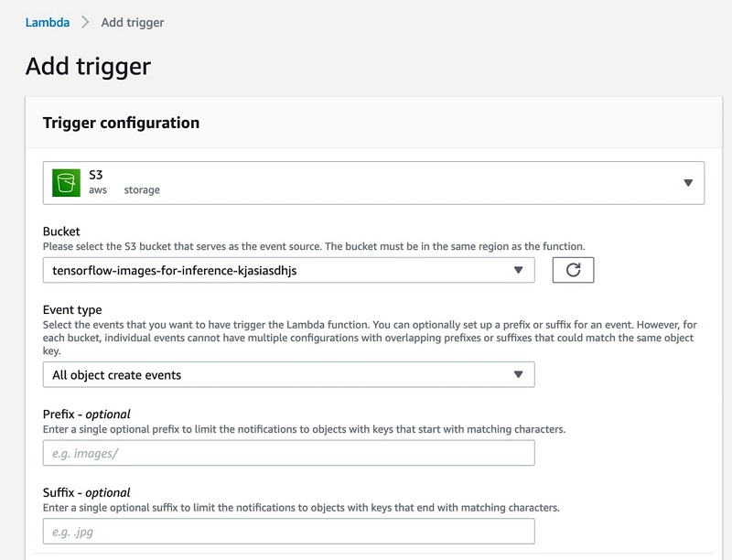The height and width of the screenshot is (560, 732).
Task: Click the Bucket field label
Action: [x=61, y=232]
